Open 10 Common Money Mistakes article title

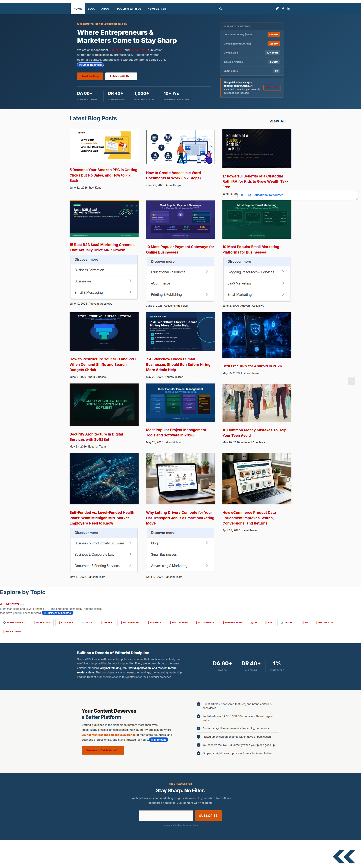coord(254,433)
